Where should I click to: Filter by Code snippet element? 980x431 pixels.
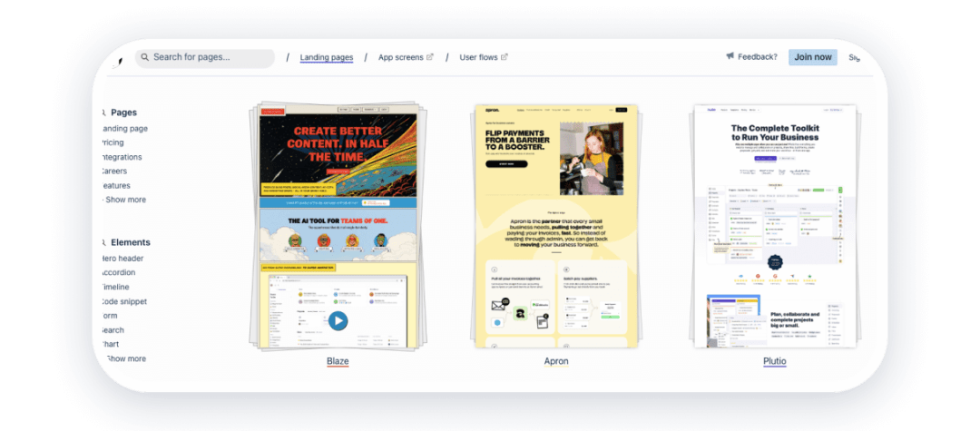coord(125,301)
